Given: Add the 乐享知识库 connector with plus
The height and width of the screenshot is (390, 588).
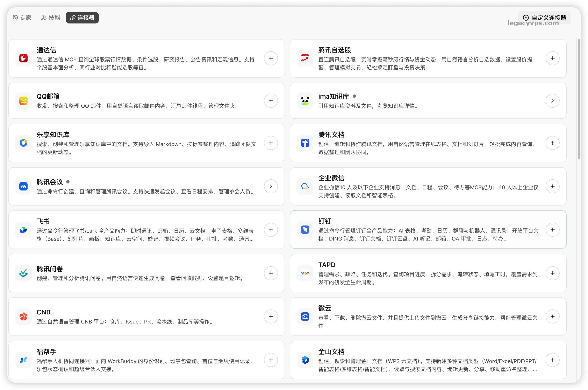Looking at the screenshot, I should [x=271, y=143].
